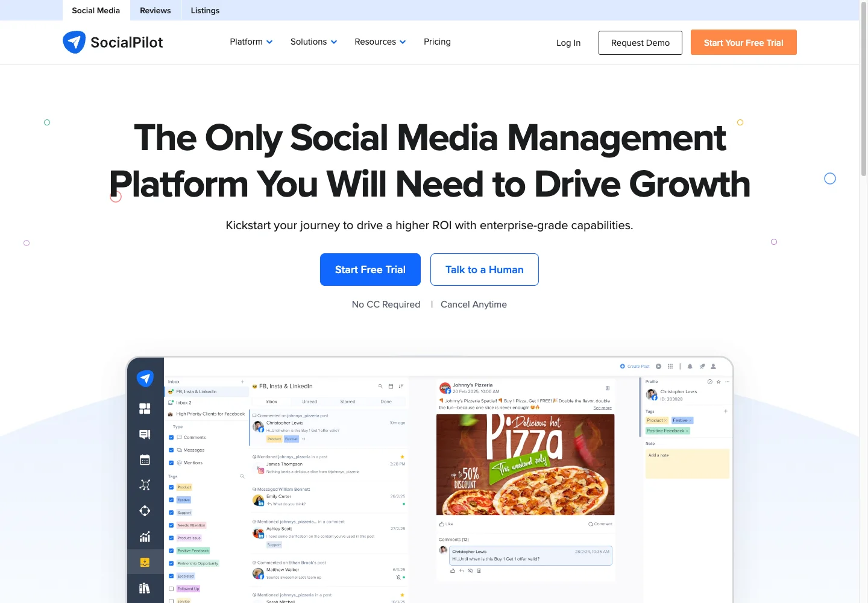This screenshot has height=603, width=868.
Task: Click the Add a note field
Action: coord(687,464)
